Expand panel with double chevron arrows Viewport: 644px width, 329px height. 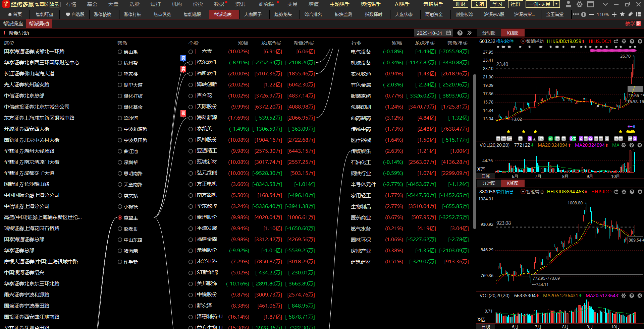469,33
